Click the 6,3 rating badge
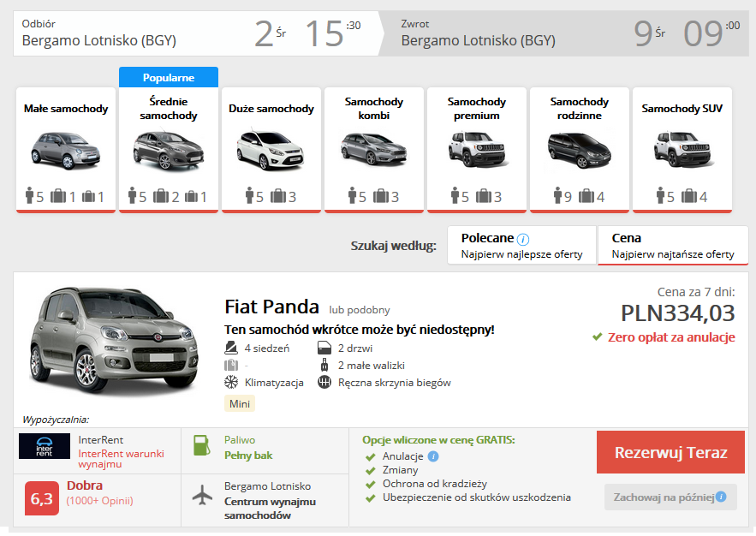This screenshot has width=756, height=536. (41, 498)
